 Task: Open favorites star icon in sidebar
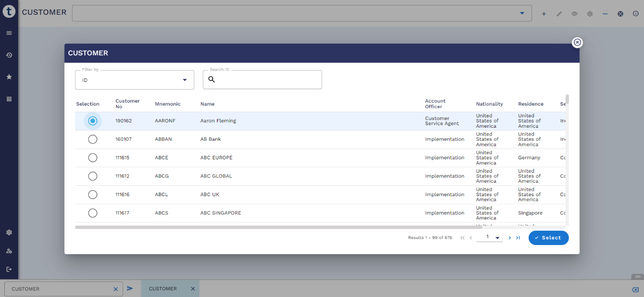[x=9, y=77]
